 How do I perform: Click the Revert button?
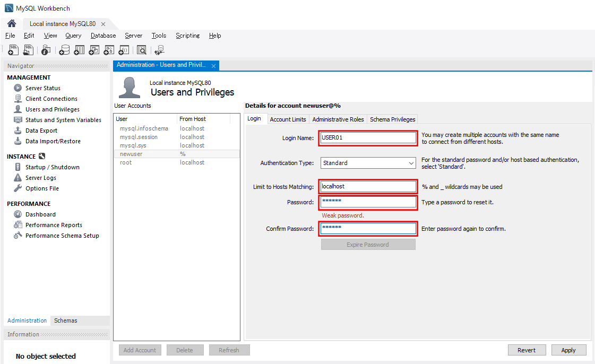click(526, 350)
